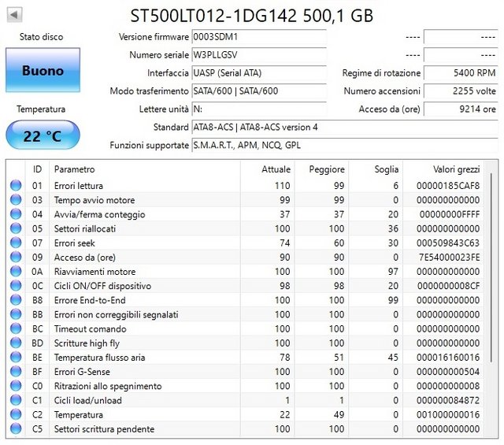The width and height of the screenshot is (504, 445).
Task: Select the Temperatura flusso aria parameter name
Action: pos(100,358)
